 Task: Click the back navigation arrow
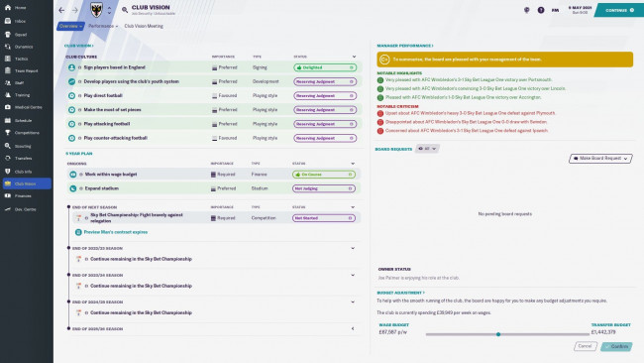61,10
